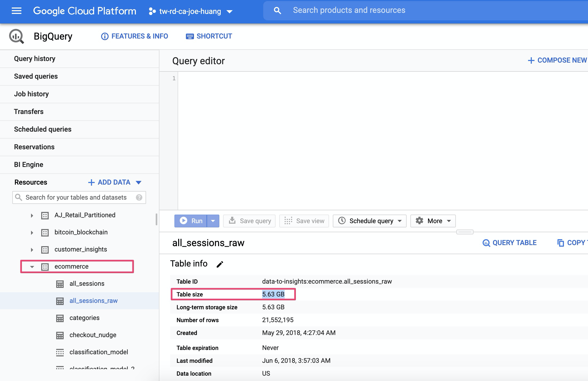
Task: Open Query history from the sidebar
Action: (x=35, y=59)
